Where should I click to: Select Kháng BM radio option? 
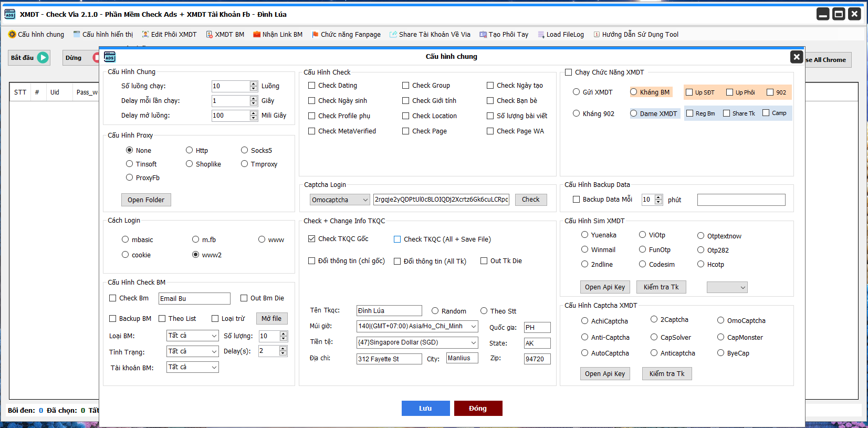pyautogui.click(x=634, y=92)
